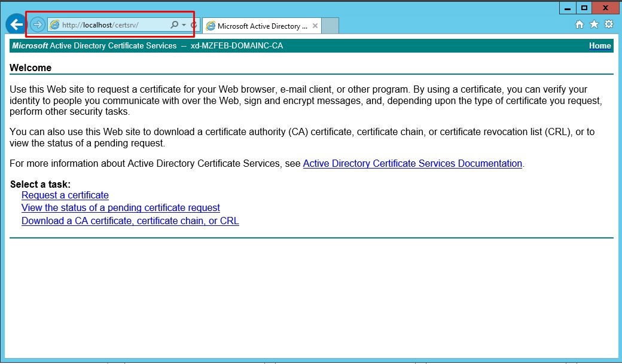This screenshot has width=622, height=364.
Task: Click the browser Forward arrow button
Action: tap(38, 25)
